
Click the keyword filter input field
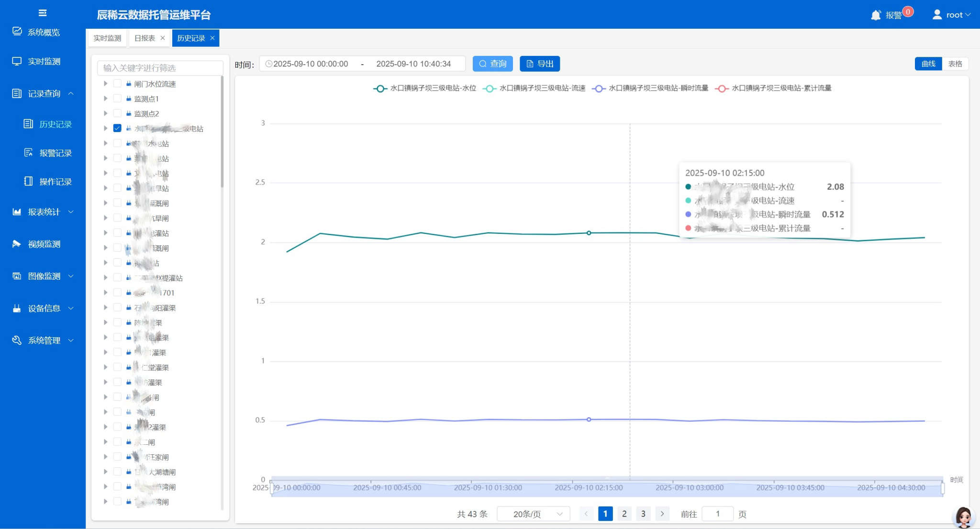[160, 68]
